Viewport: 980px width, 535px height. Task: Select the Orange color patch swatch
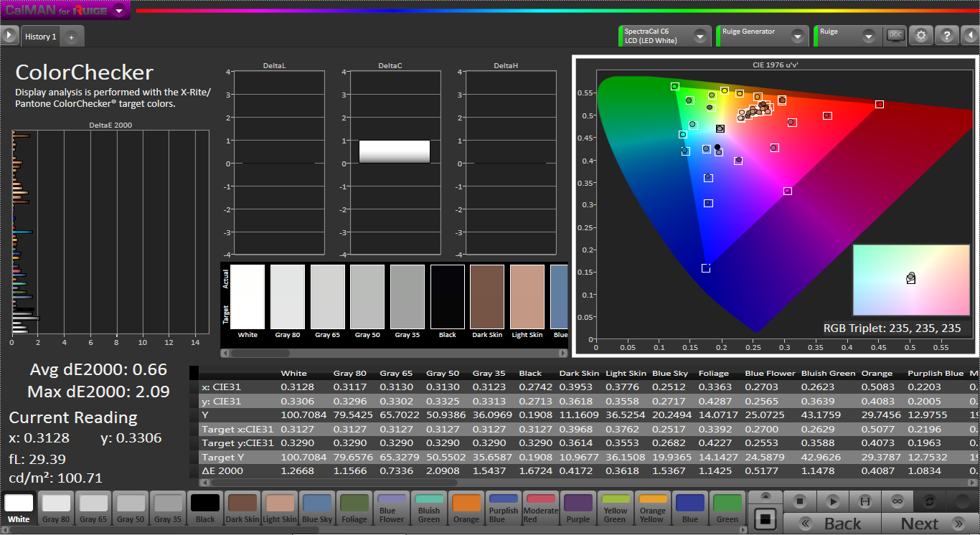click(x=466, y=508)
